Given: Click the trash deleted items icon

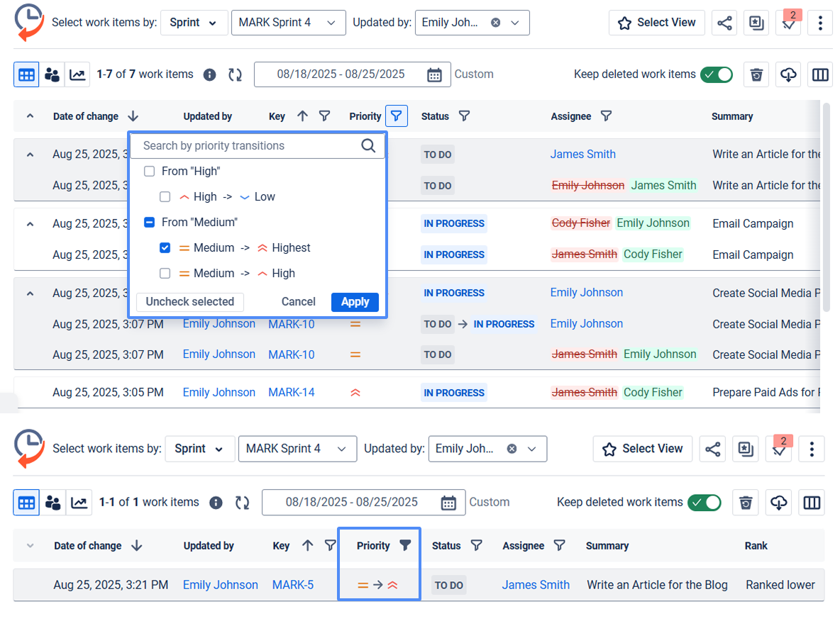Looking at the screenshot, I should click(756, 74).
